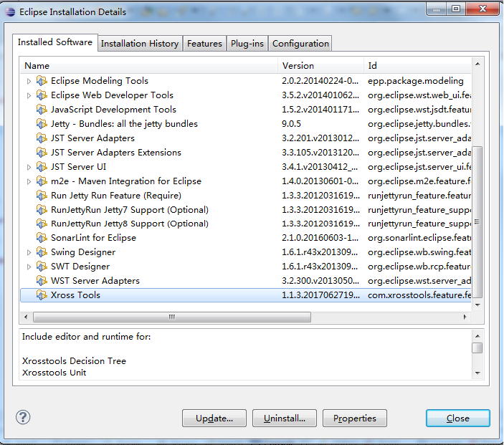This screenshot has width=504, height=445.
Task: Expand the Eclipse Web Developer Tools node
Action: point(29,96)
